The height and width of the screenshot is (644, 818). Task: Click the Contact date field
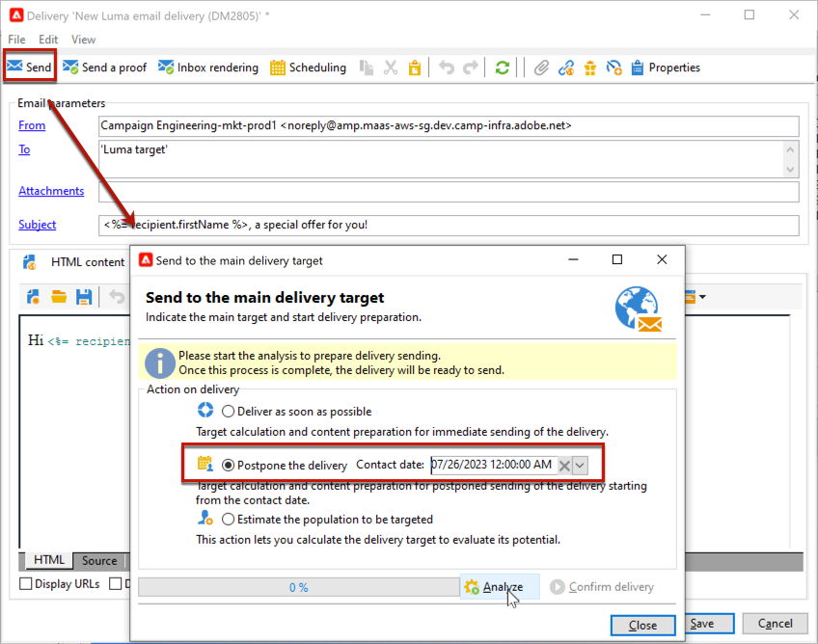(493, 465)
